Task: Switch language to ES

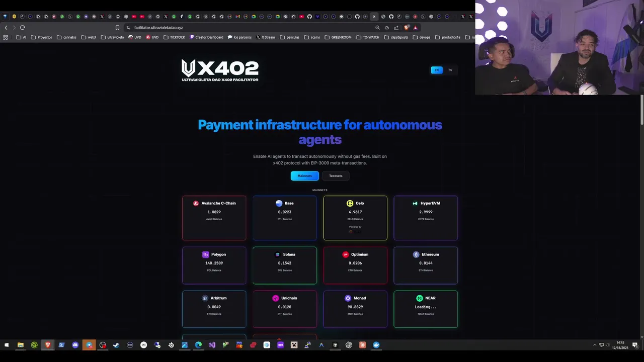Action: pyautogui.click(x=450, y=70)
